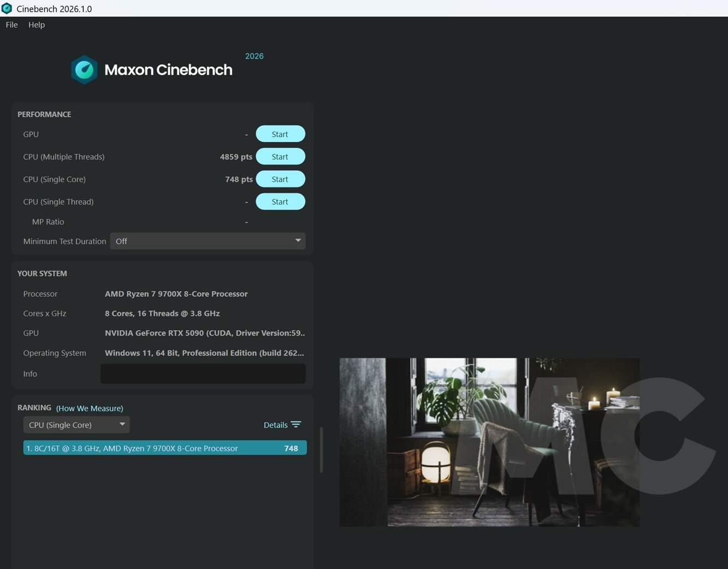Open the CPU (Single Core) ranking dropdown

tap(76, 425)
